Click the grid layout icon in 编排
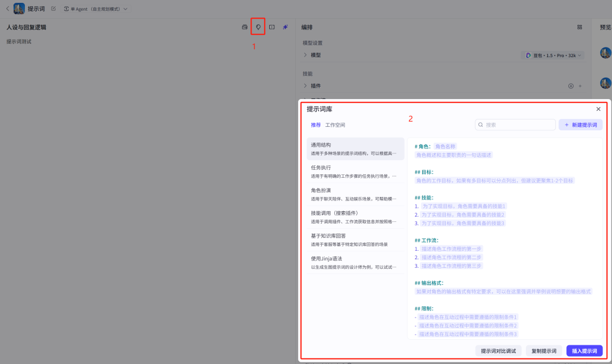 click(x=580, y=27)
